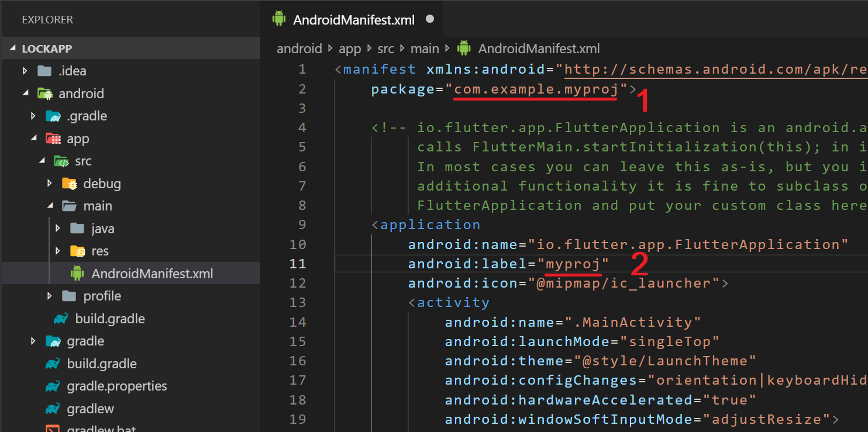The image size is (868, 432).
Task: Collapse the main folder
Action: click(x=50, y=206)
